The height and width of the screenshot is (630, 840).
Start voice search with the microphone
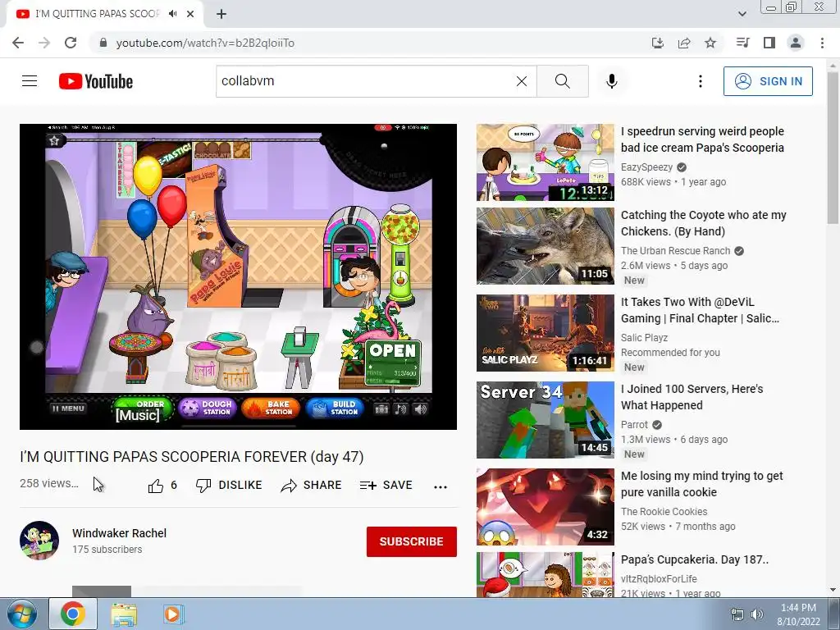611,81
